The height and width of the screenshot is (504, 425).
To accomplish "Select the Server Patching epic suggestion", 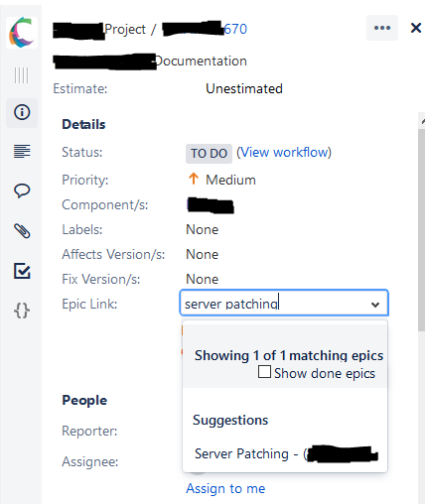I will pos(285,453).
